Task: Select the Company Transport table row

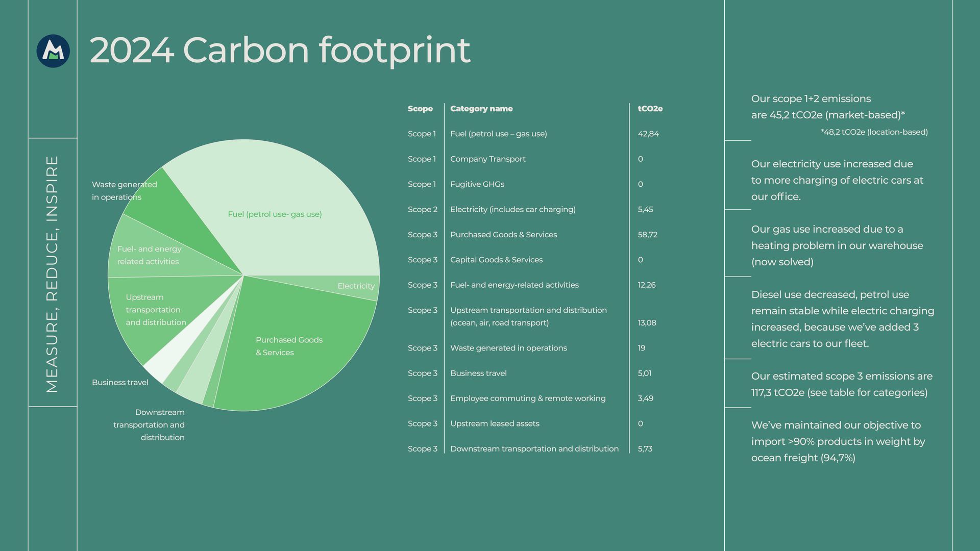Action: tap(487, 159)
